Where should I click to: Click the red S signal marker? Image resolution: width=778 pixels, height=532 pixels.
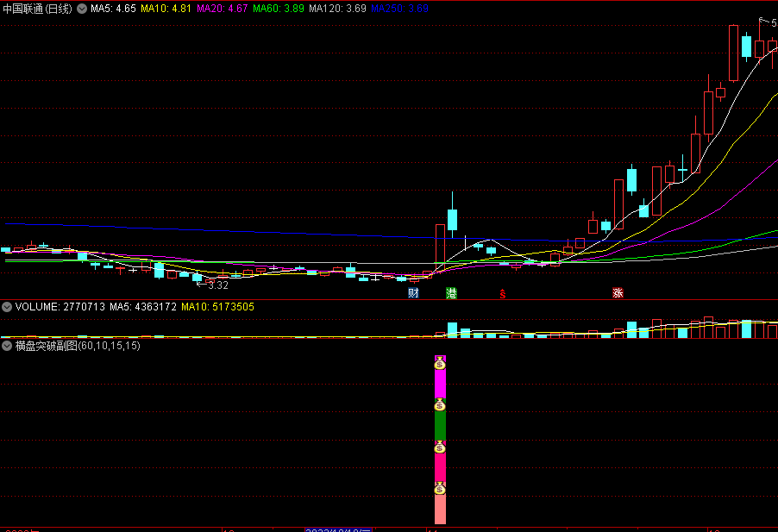503,294
